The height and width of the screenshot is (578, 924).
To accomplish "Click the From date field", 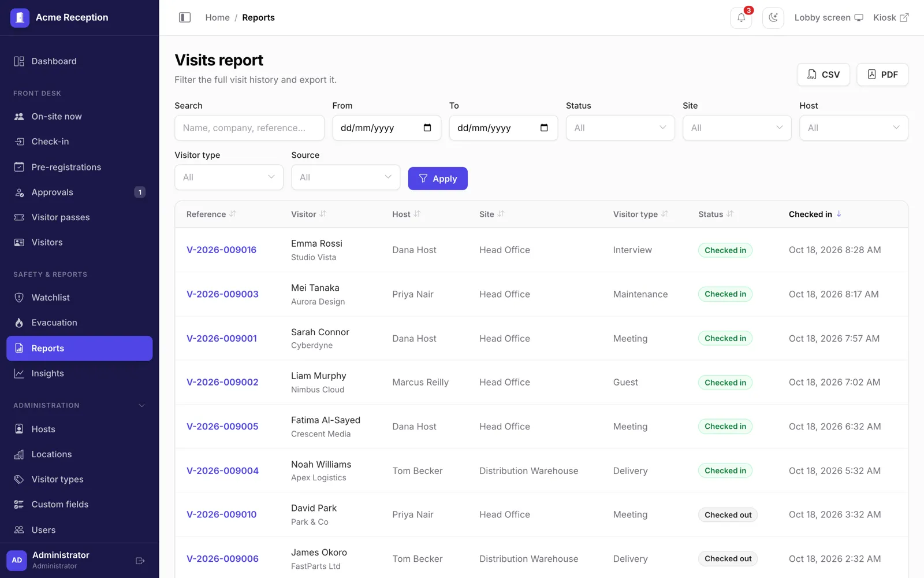I will [386, 128].
